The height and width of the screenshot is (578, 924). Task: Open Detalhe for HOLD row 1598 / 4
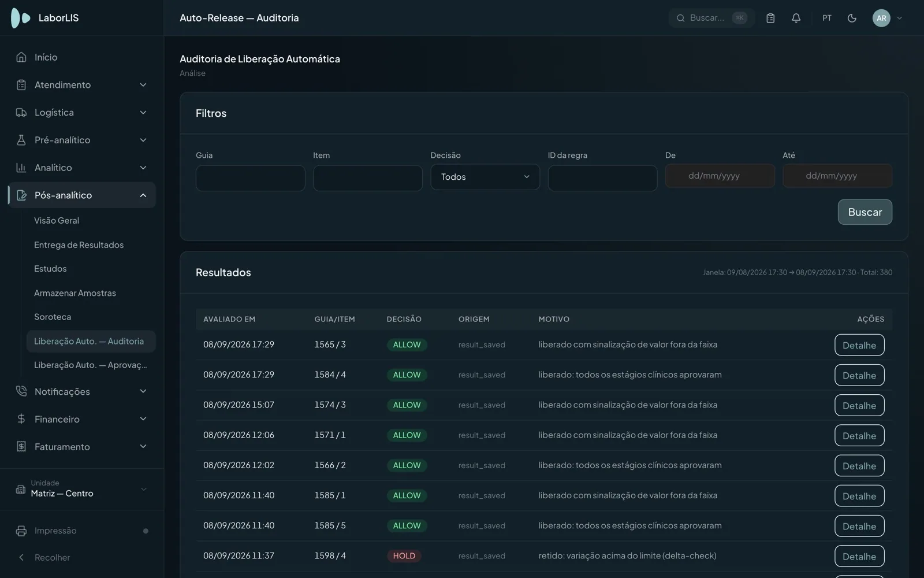pos(859,556)
